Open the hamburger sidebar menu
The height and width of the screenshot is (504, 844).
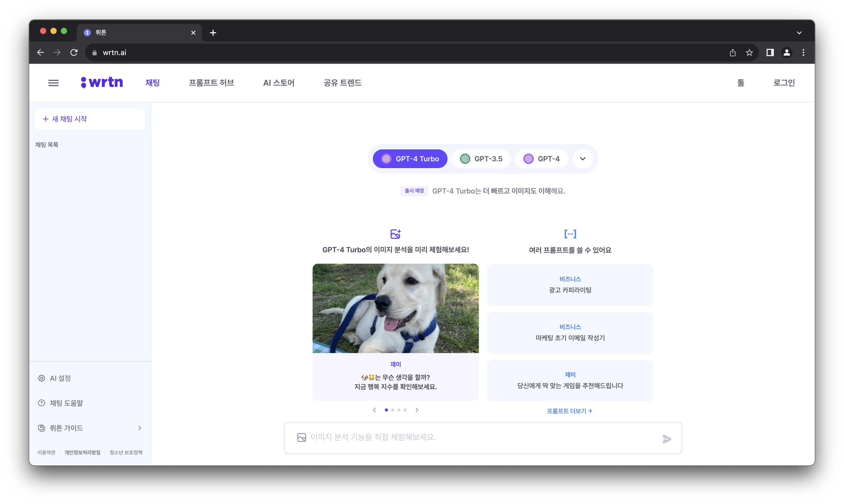click(53, 83)
